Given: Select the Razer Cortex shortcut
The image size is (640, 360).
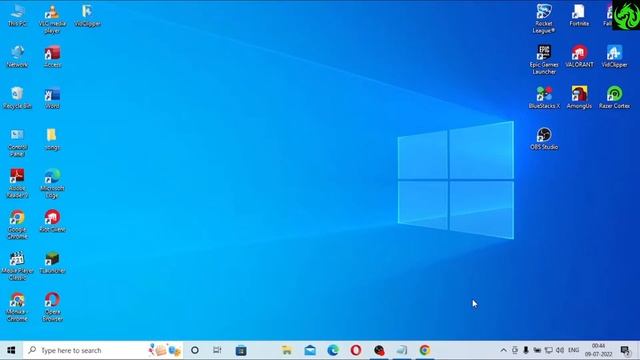Looking at the screenshot, I should (x=614, y=98).
